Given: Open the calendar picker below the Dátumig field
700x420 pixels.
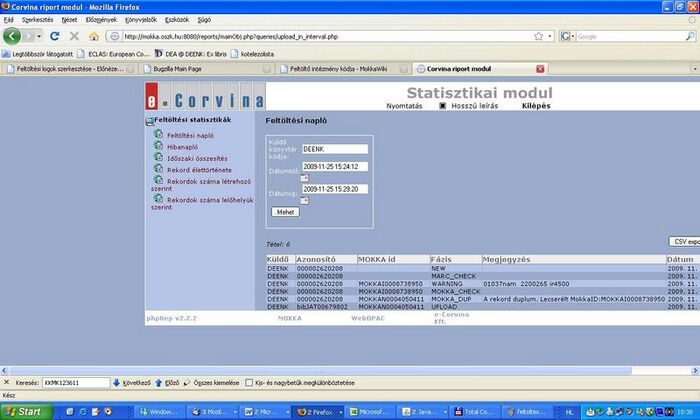Looking at the screenshot, I should [x=305, y=200].
